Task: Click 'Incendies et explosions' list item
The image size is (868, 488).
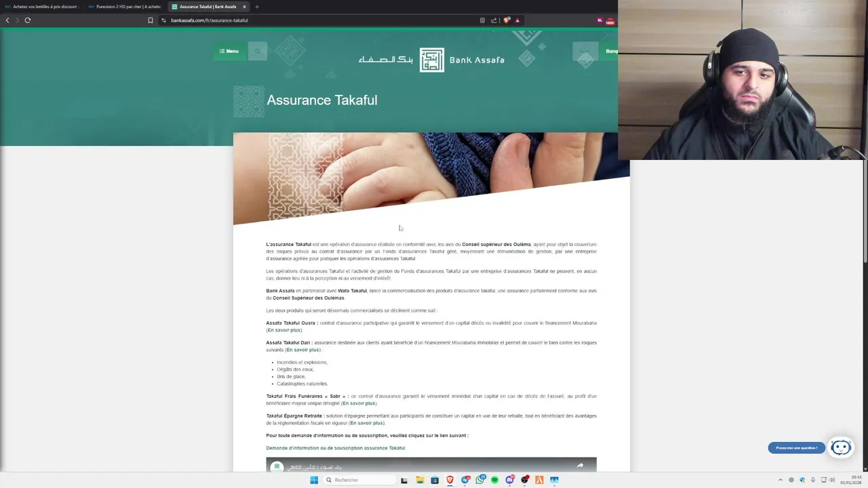Action: 302,363
